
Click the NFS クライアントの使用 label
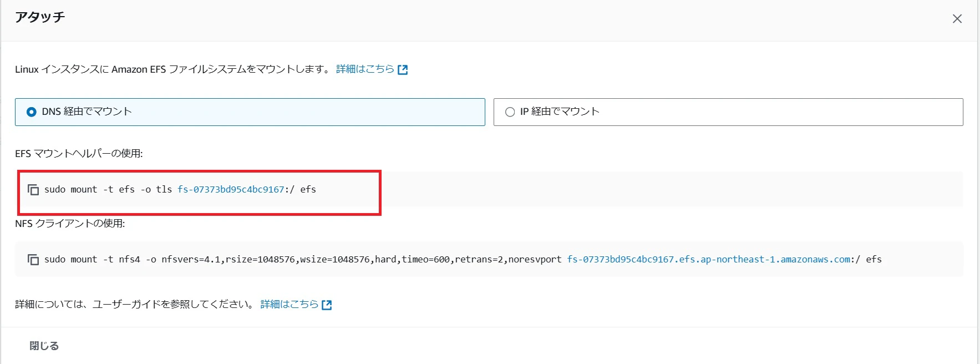(70, 223)
